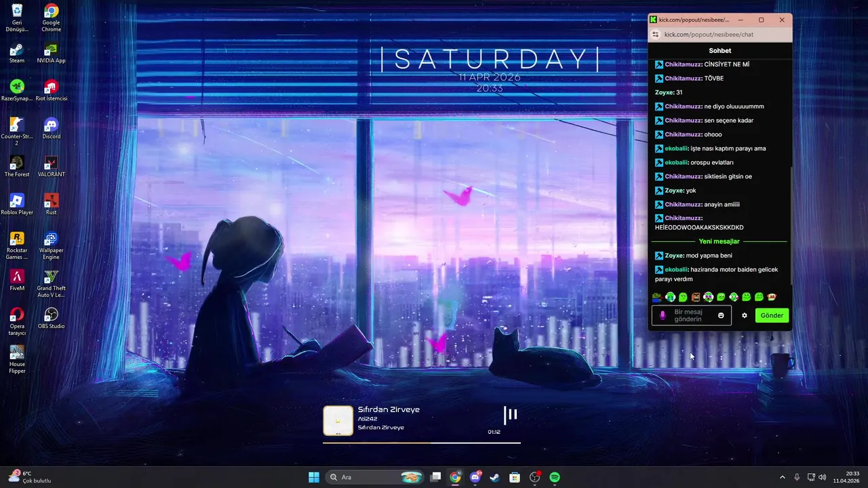The height and width of the screenshot is (488, 868).
Task: Click the tray microphone indicator
Action: pyautogui.click(x=797, y=477)
